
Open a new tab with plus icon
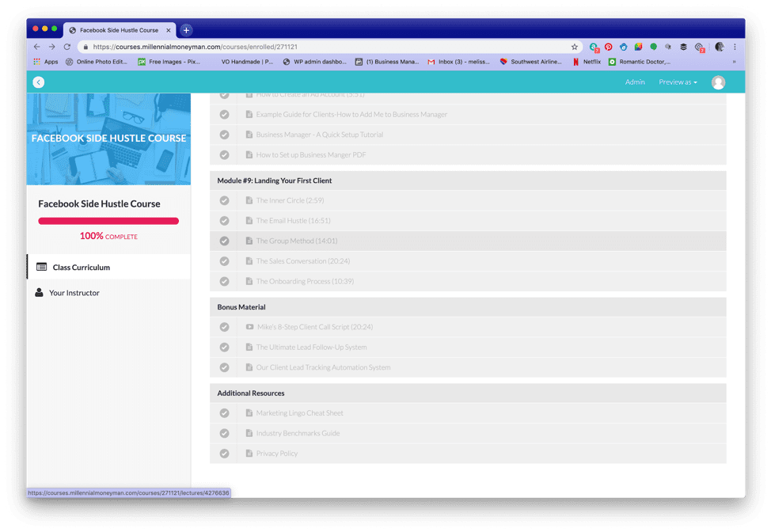tap(186, 30)
